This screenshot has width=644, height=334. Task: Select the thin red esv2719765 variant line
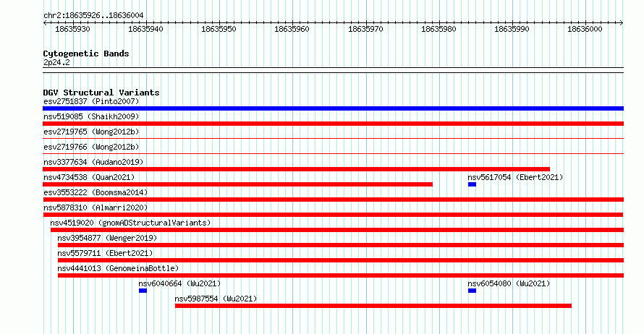[x=333, y=139]
